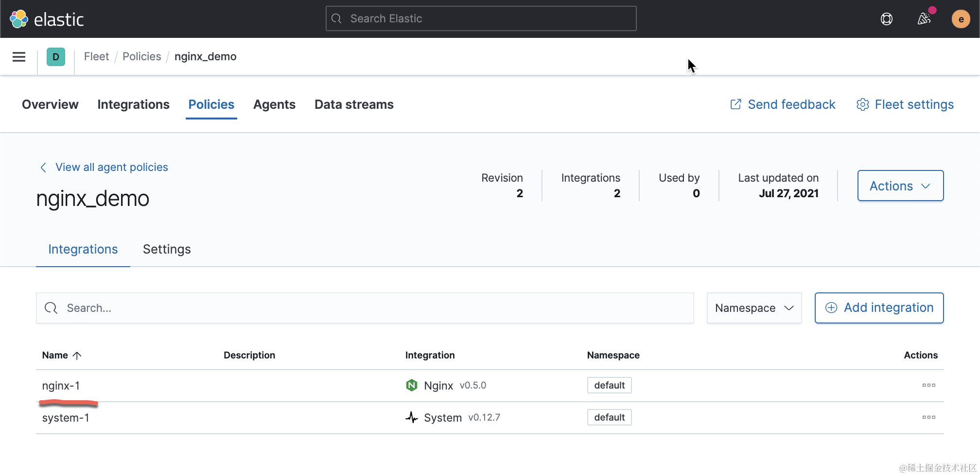
Task: Click the System integration pulse icon
Action: tap(412, 417)
